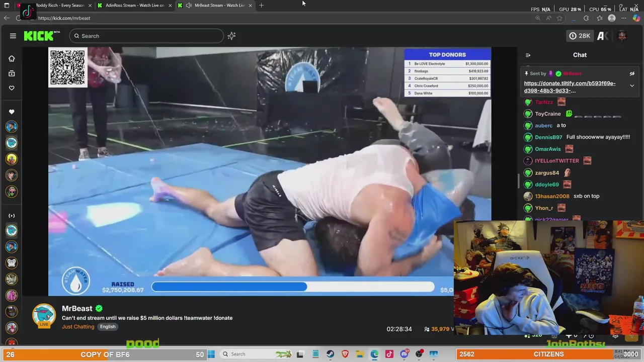Switch to the AdinRoss Stream tab
Image resolution: width=644 pixels, height=362 pixels.
click(133, 6)
